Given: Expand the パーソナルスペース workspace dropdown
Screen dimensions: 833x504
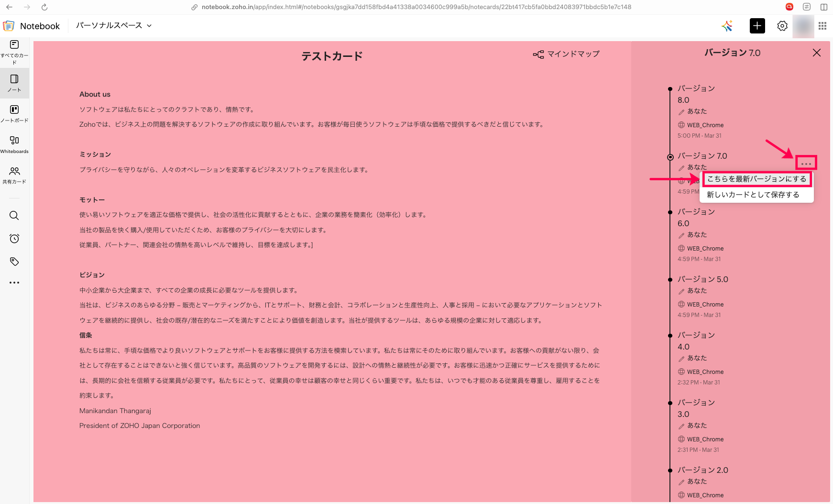Looking at the screenshot, I should 114,26.
